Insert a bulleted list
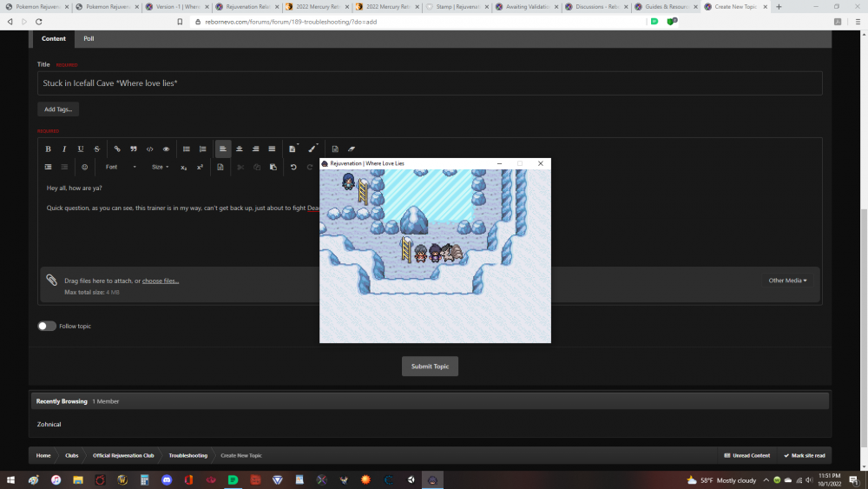Viewport: 868px width, 489px height. click(187, 149)
